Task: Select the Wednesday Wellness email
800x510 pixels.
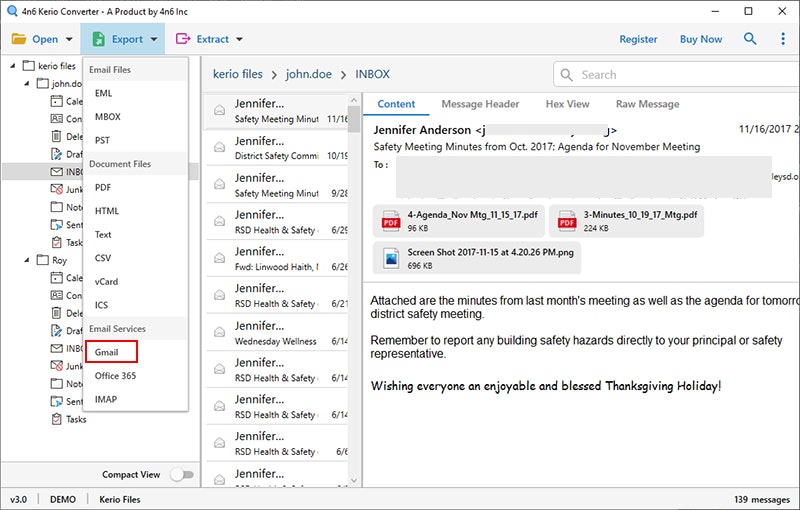Action: click(277, 333)
